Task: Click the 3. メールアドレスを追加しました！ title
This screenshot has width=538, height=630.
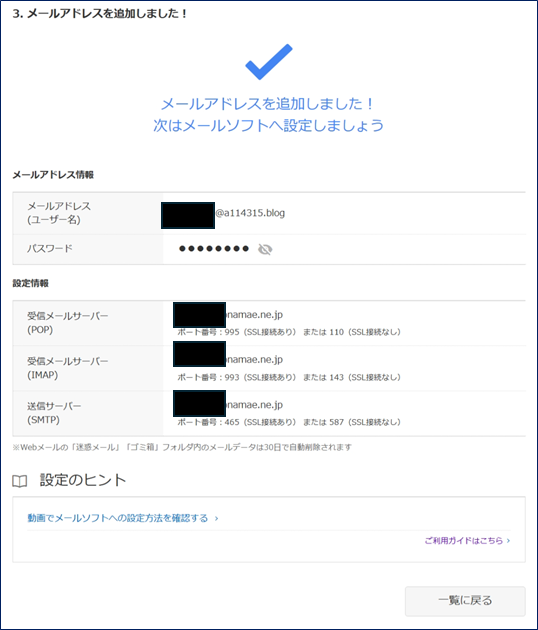Action: pos(100,14)
